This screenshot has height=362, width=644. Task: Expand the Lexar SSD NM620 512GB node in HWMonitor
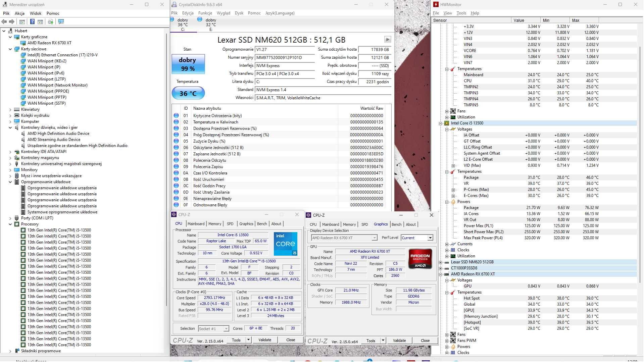click(441, 262)
